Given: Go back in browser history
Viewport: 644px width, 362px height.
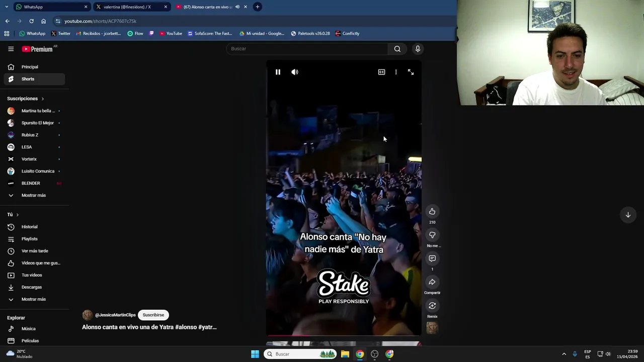Looking at the screenshot, I should 7,21.
